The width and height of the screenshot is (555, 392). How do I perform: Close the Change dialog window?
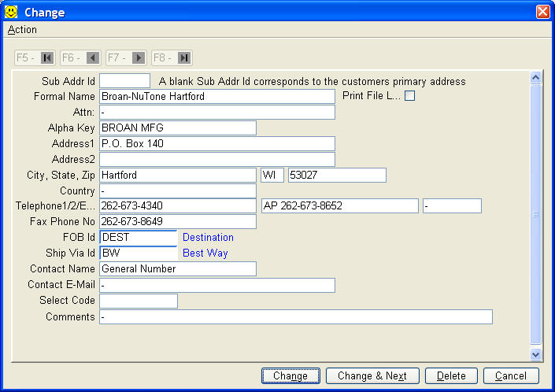click(x=542, y=12)
